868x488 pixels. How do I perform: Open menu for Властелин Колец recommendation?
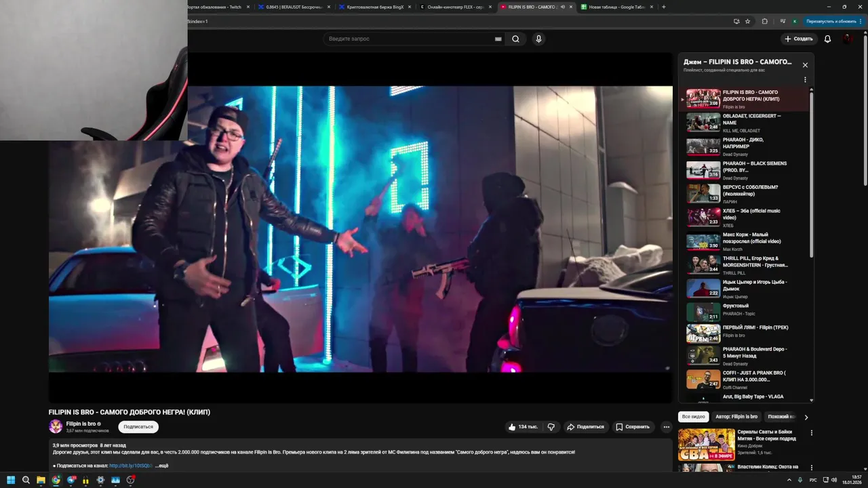[811, 468]
